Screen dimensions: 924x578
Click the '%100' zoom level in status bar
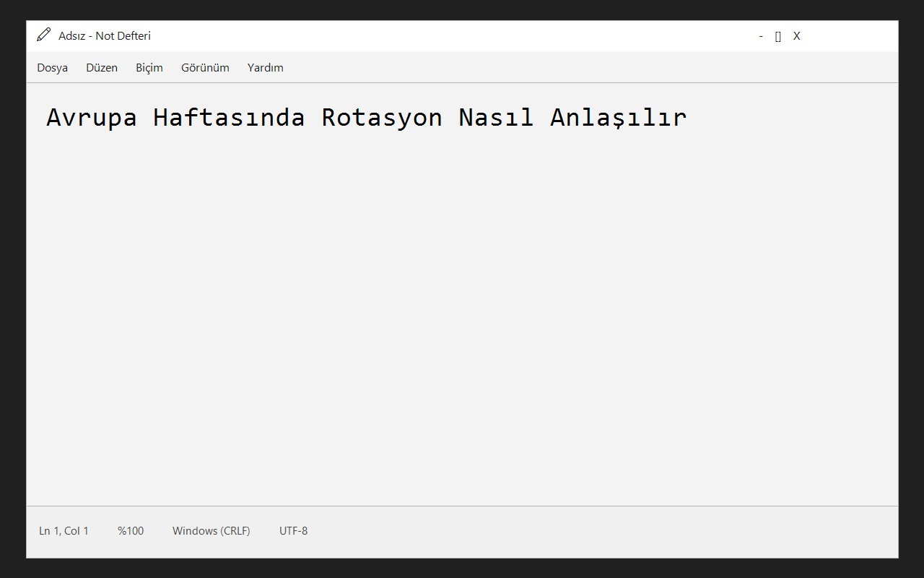pyautogui.click(x=131, y=531)
